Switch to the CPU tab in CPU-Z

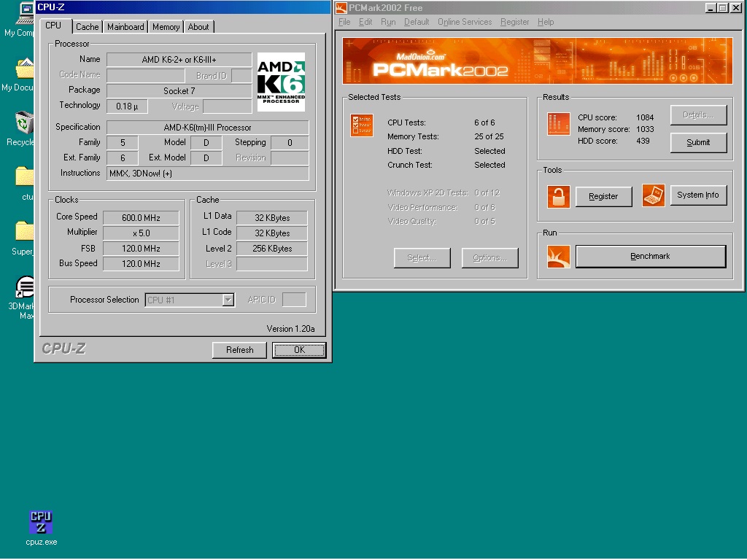click(53, 26)
